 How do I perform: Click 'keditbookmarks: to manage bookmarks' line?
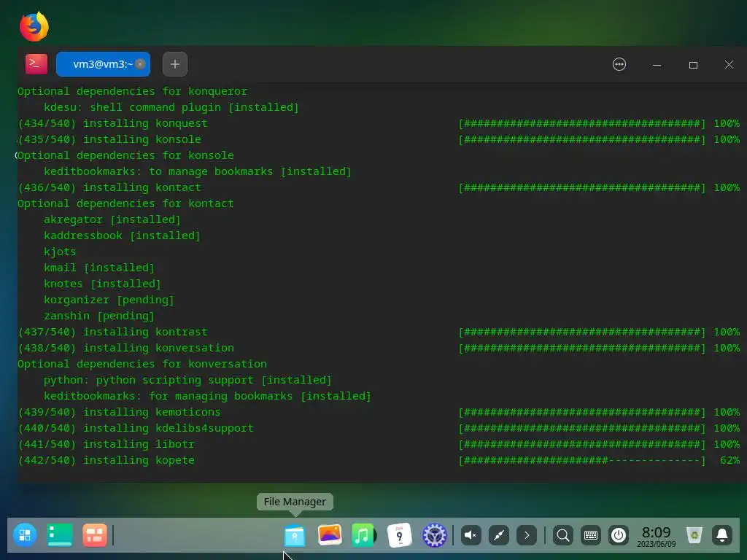point(197,171)
